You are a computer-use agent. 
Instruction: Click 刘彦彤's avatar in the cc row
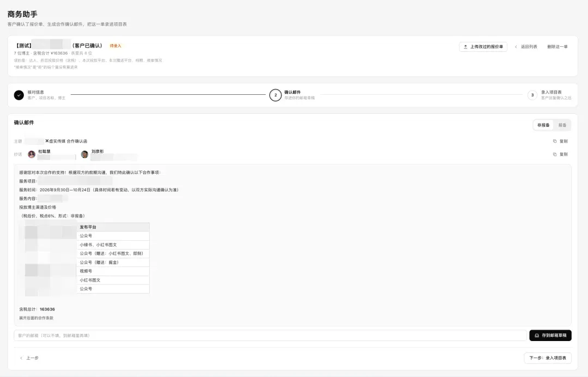point(85,154)
